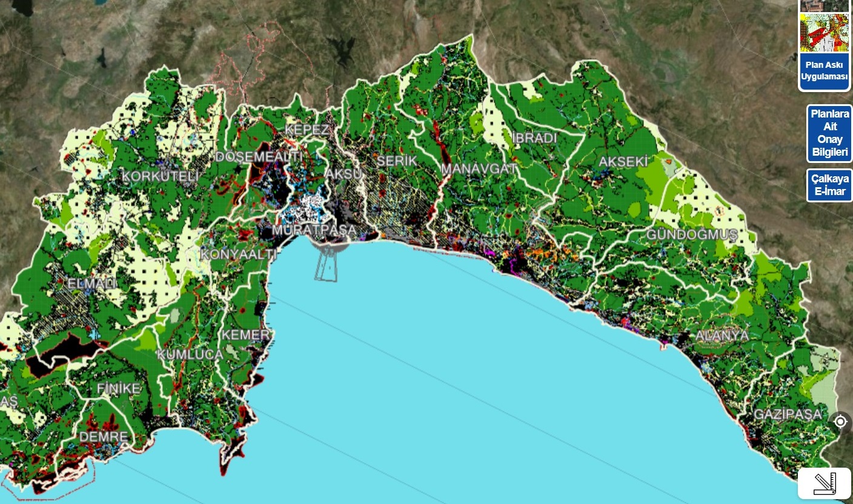Select the Gazipaşa district label

tap(788, 415)
